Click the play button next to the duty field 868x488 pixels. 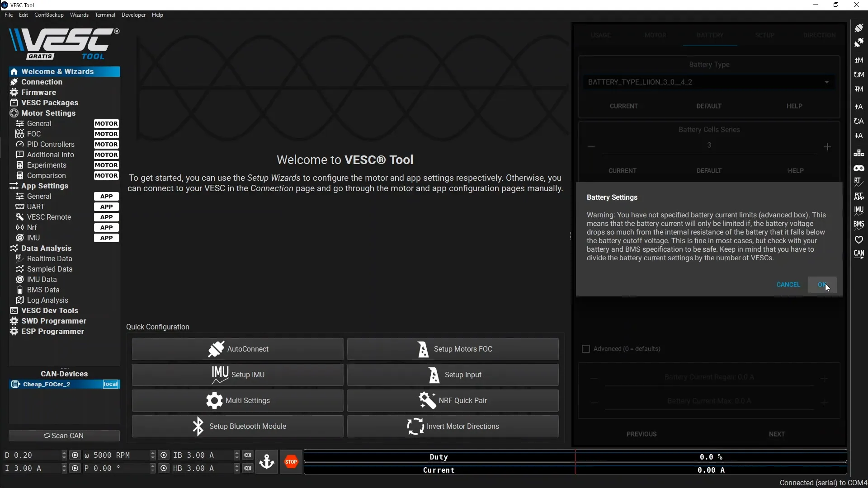tap(75, 455)
